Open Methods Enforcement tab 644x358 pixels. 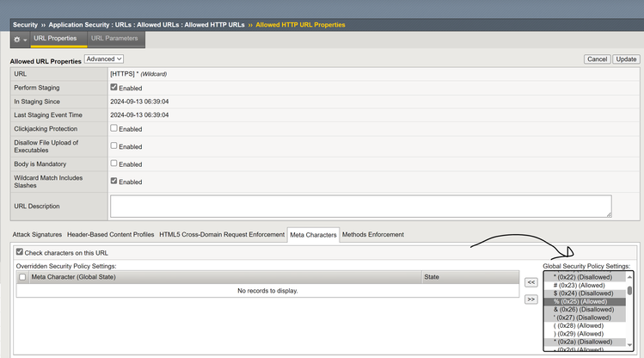coord(373,235)
